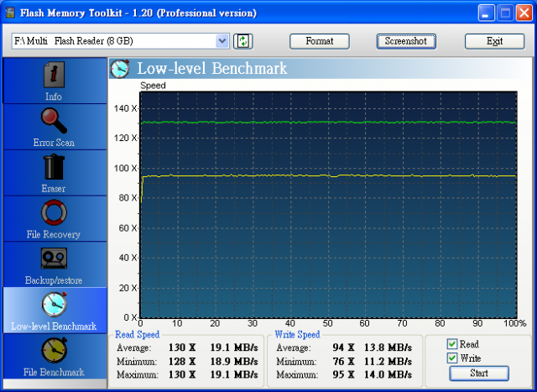This screenshot has width=537, height=392.
Task: Click the 100% axis label
Action: [515, 323]
